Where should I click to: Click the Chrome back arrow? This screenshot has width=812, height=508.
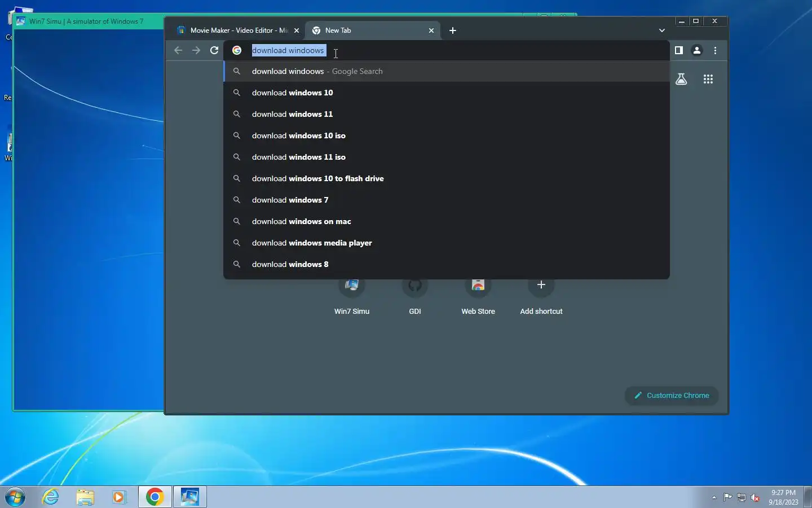(178, 50)
